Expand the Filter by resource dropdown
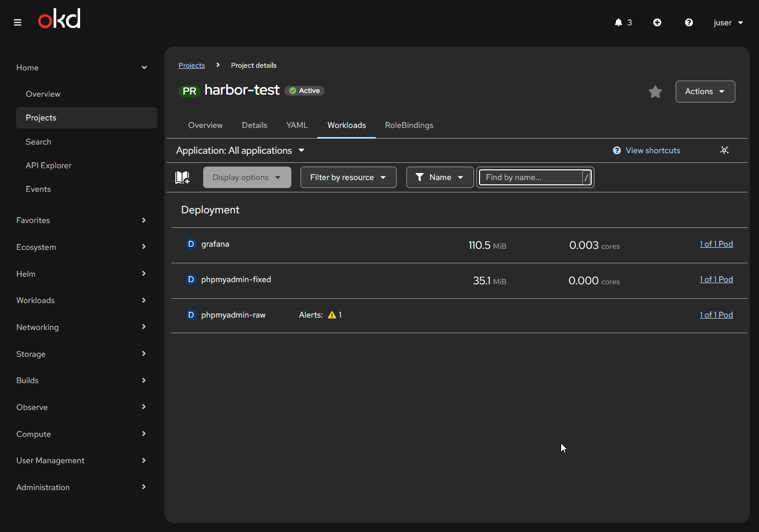Viewport: 759px width, 532px height. (x=348, y=177)
